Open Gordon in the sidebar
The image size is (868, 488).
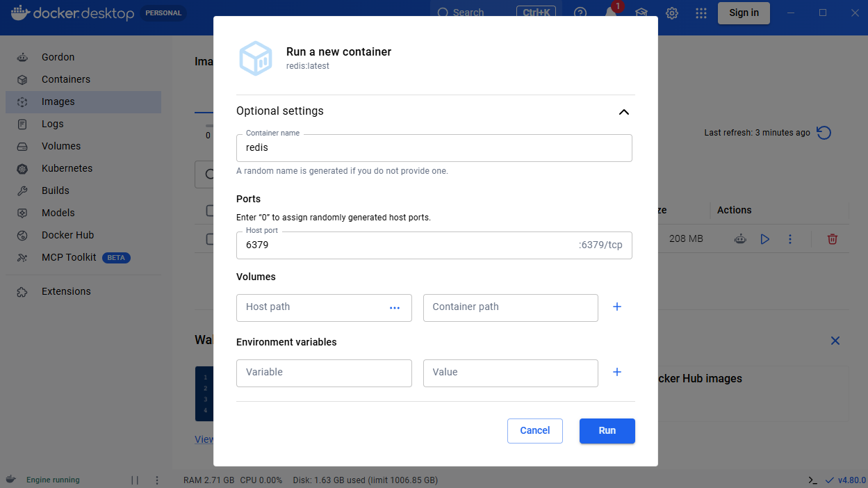coord(83,57)
